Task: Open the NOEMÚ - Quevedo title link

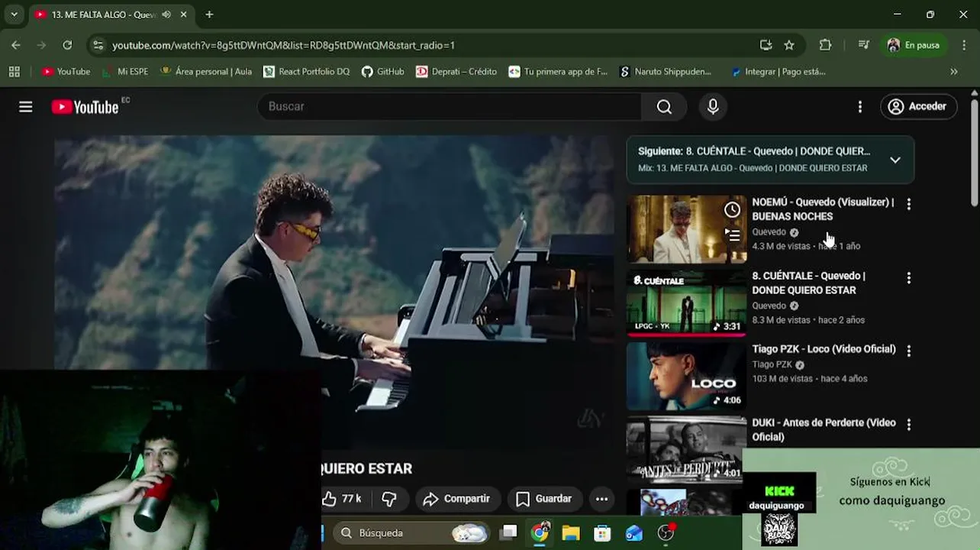Action: point(823,209)
